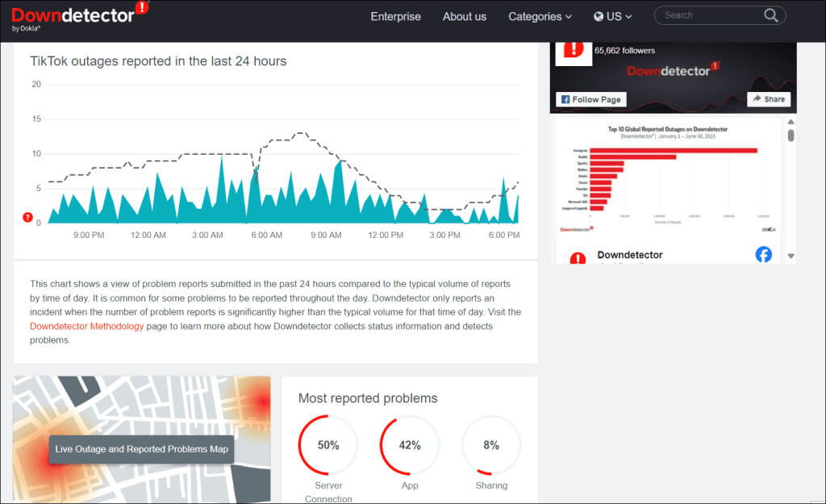826x504 pixels.
Task: Click the magnifying glass search icon
Action: [770, 15]
